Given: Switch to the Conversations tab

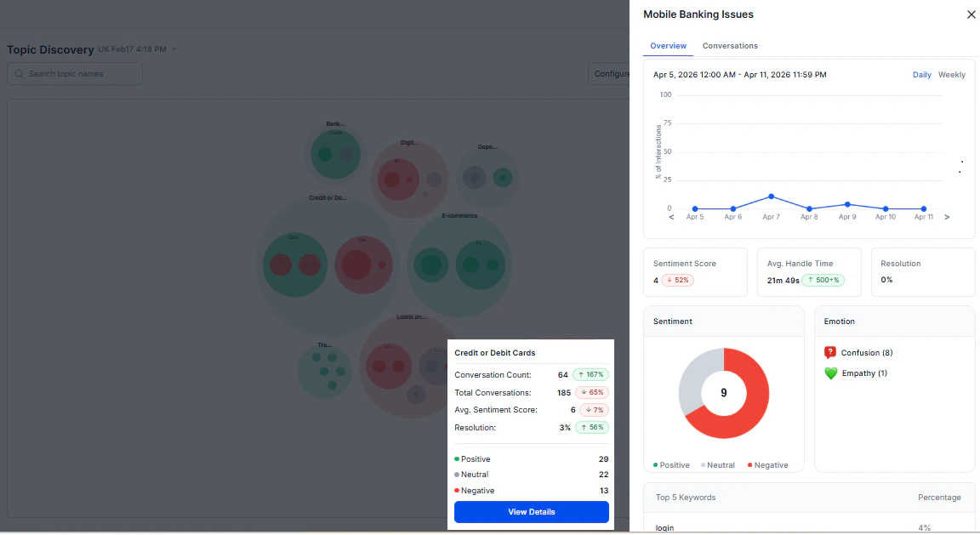Looking at the screenshot, I should [x=730, y=45].
